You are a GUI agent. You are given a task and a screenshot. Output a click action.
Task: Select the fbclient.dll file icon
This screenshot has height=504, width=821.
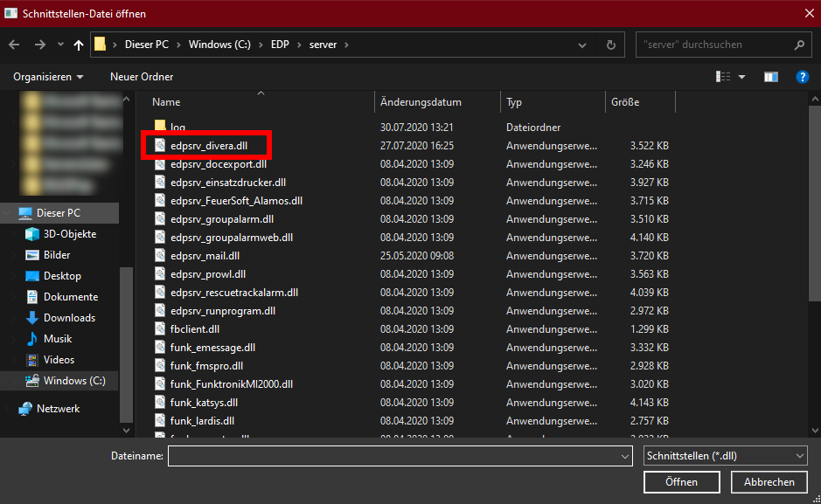[160, 328]
